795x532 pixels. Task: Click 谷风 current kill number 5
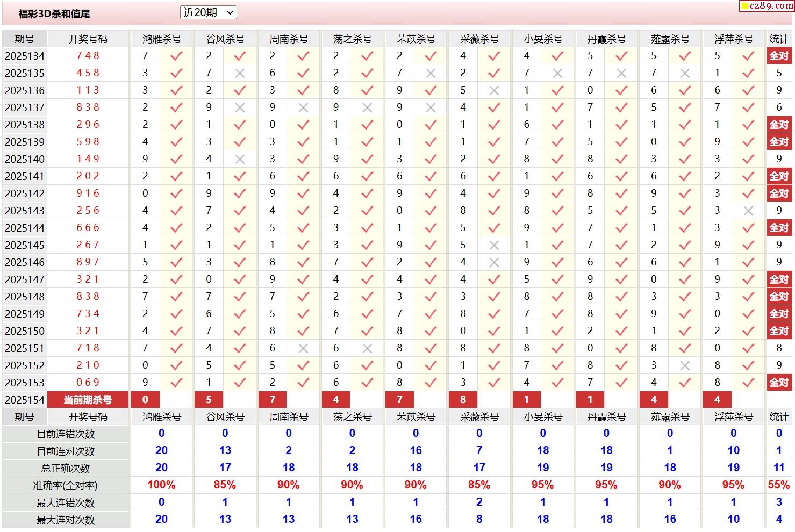tap(209, 400)
